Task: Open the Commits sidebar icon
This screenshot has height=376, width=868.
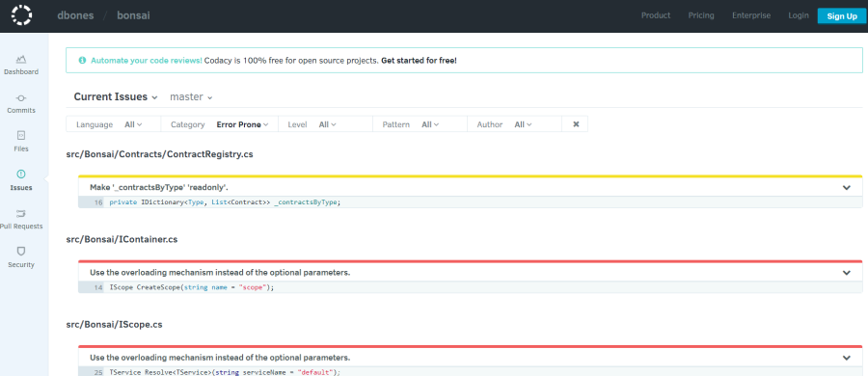Action: point(21,98)
